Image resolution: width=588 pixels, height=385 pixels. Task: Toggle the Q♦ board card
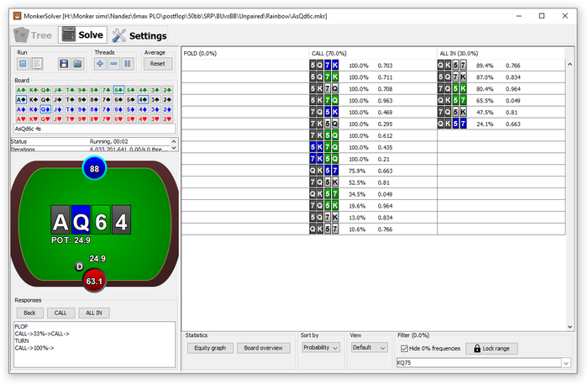pos(45,109)
